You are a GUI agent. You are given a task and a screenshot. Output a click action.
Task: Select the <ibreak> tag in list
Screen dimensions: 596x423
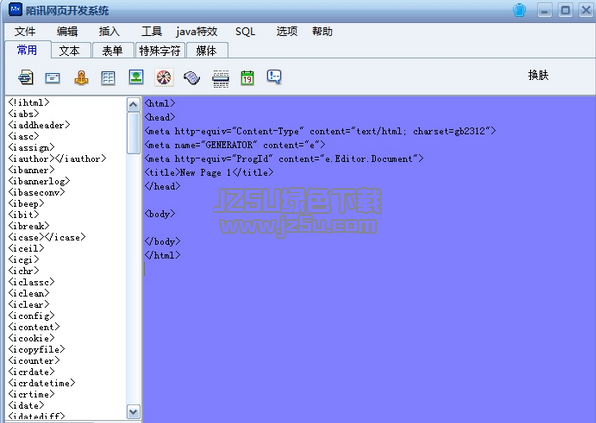(29, 226)
